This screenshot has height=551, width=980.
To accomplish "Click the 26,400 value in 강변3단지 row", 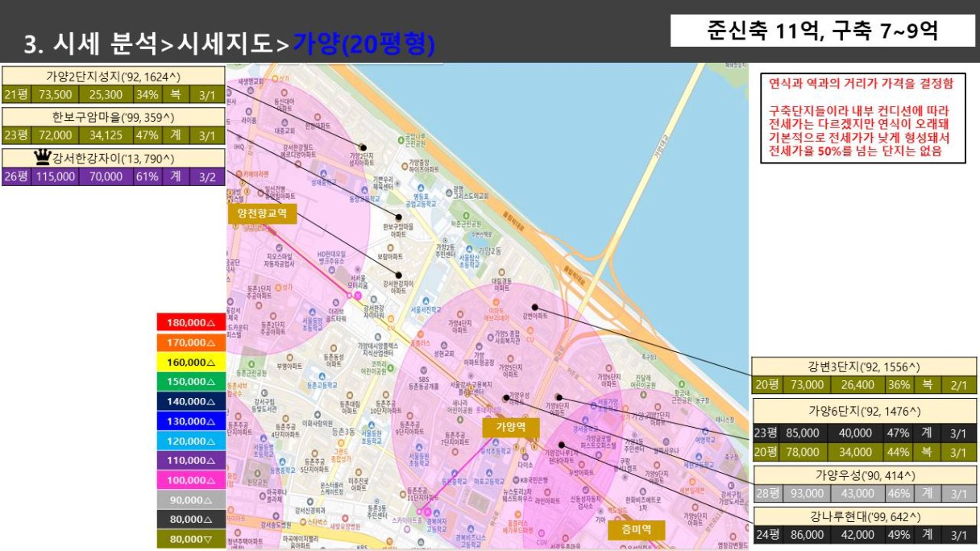I will pos(857,385).
